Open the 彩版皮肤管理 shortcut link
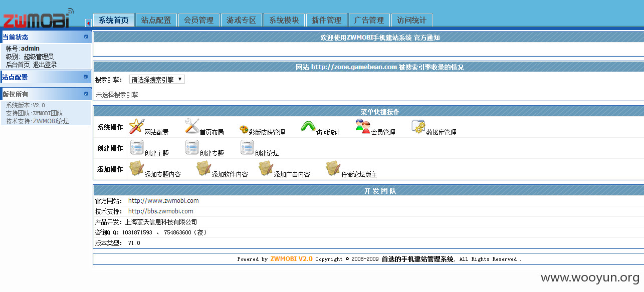The height and width of the screenshot is (292, 644). point(267,132)
